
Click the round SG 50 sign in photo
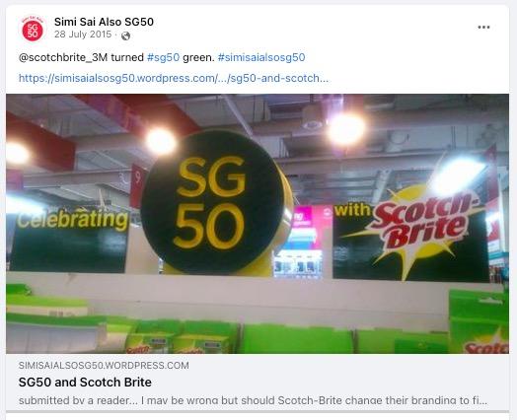pos(213,202)
